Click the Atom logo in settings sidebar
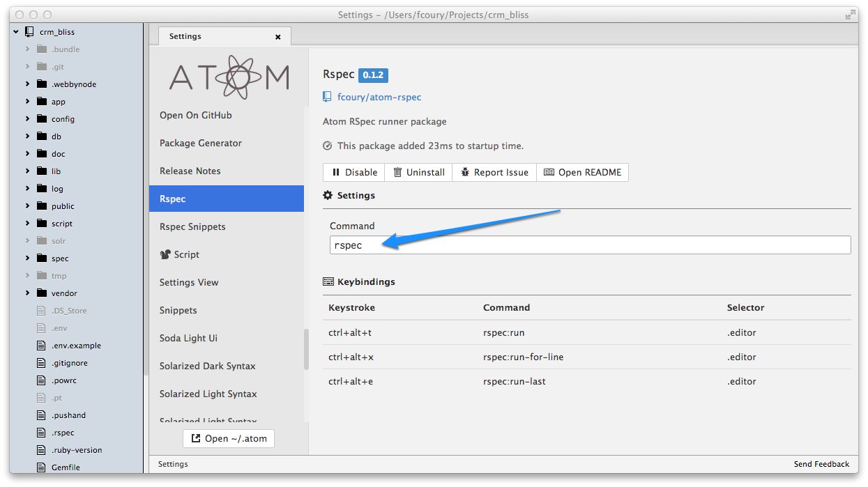 coord(229,77)
